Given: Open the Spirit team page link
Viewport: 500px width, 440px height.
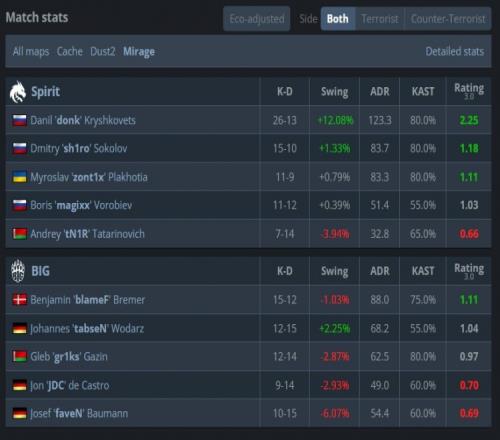Looking at the screenshot, I should (45, 92).
